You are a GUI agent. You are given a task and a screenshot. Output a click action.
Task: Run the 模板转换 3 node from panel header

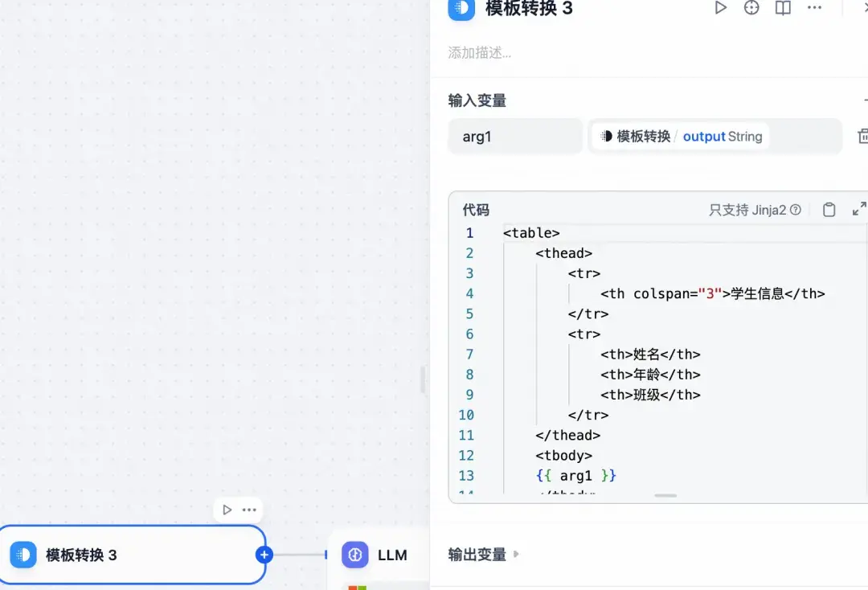tap(720, 8)
